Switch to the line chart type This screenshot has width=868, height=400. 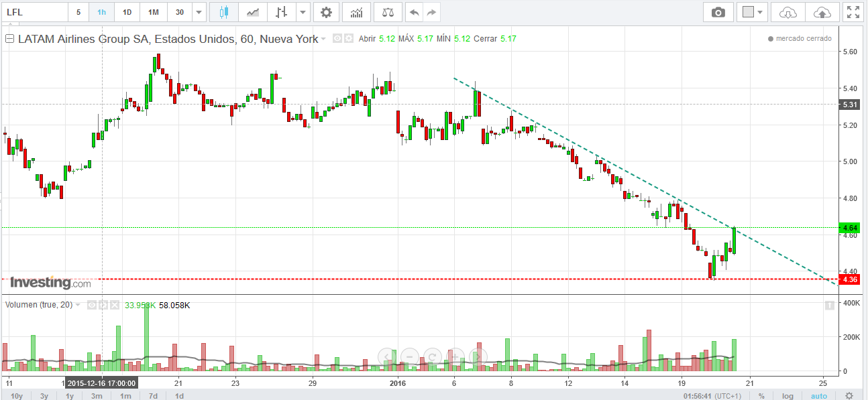[x=253, y=12]
